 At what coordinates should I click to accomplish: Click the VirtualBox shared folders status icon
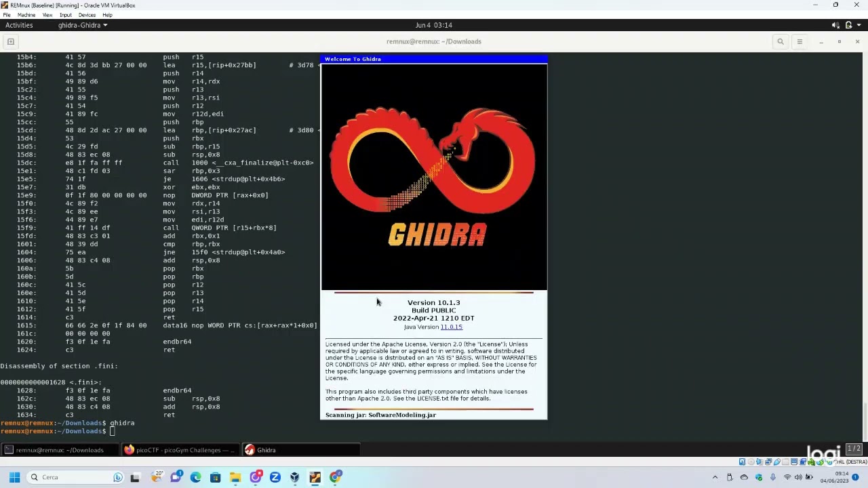tap(785, 462)
